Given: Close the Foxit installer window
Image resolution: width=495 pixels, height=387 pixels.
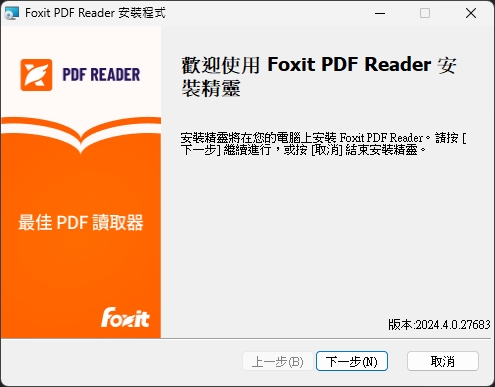Looking at the screenshot, I should (x=471, y=13).
